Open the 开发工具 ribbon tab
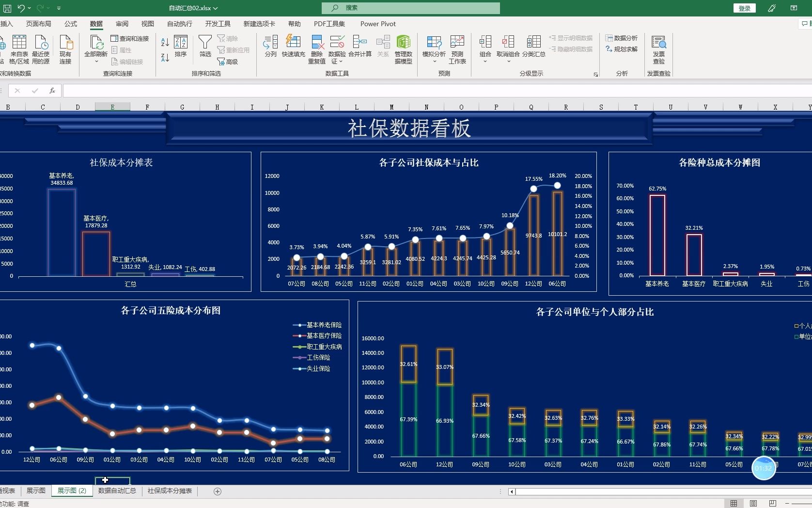 click(x=218, y=24)
